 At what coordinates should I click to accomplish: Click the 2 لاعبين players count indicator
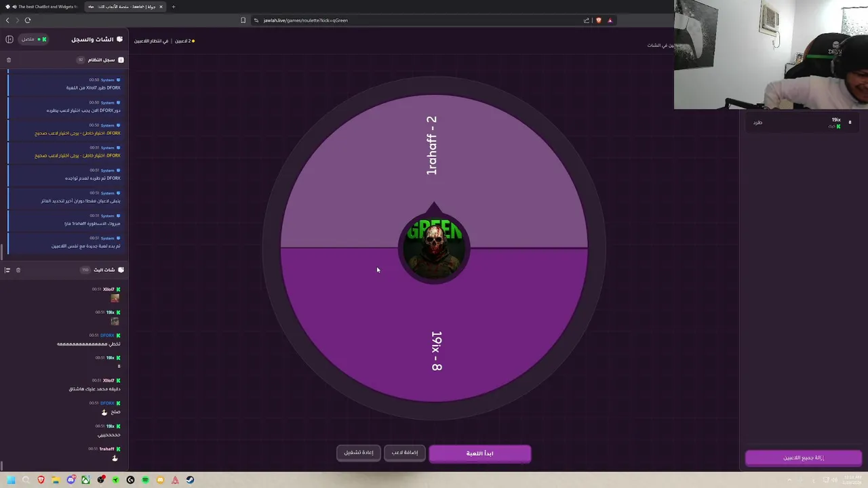point(184,41)
